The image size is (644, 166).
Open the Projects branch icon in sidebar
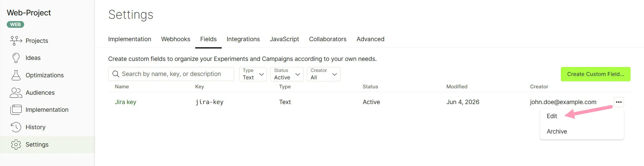(x=16, y=40)
